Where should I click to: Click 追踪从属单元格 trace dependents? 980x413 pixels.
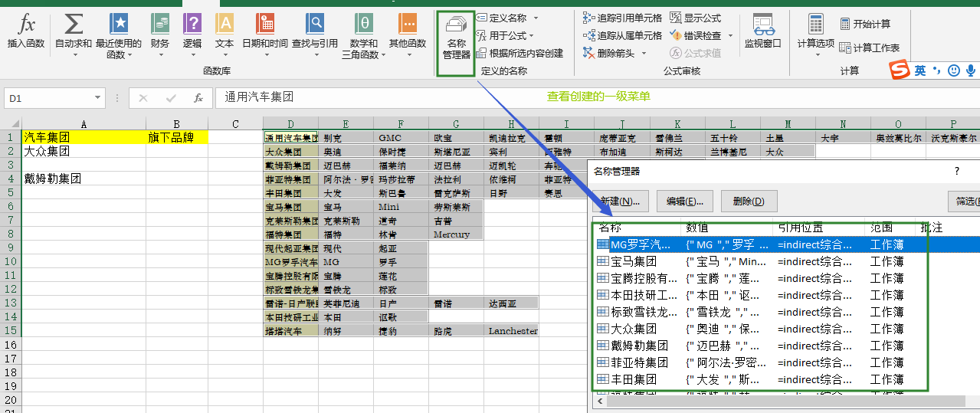click(x=622, y=35)
